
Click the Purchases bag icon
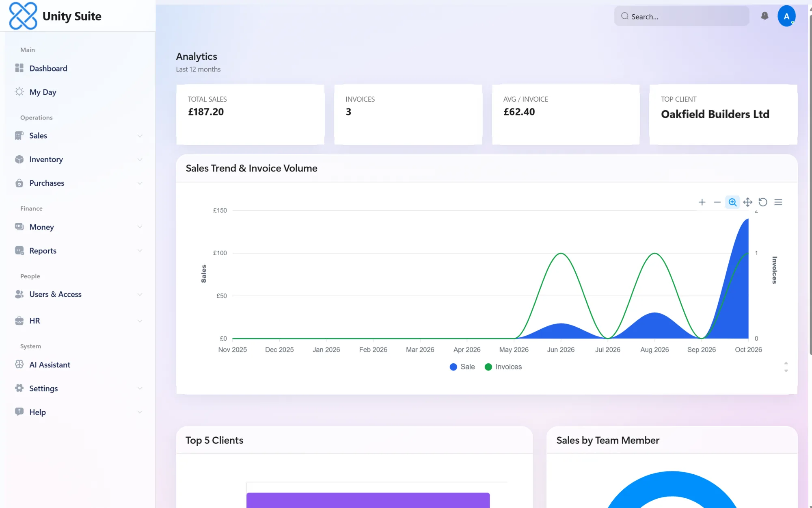(x=19, y=183)
